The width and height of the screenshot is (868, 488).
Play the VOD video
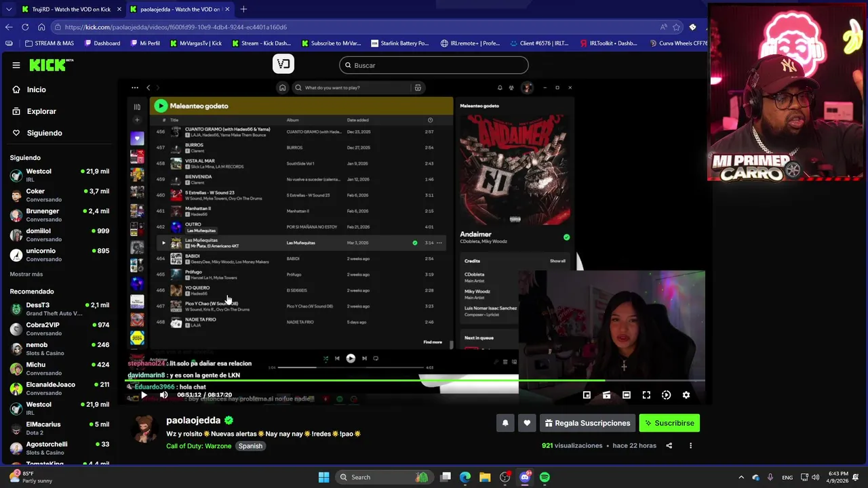[x=144, y=394]
